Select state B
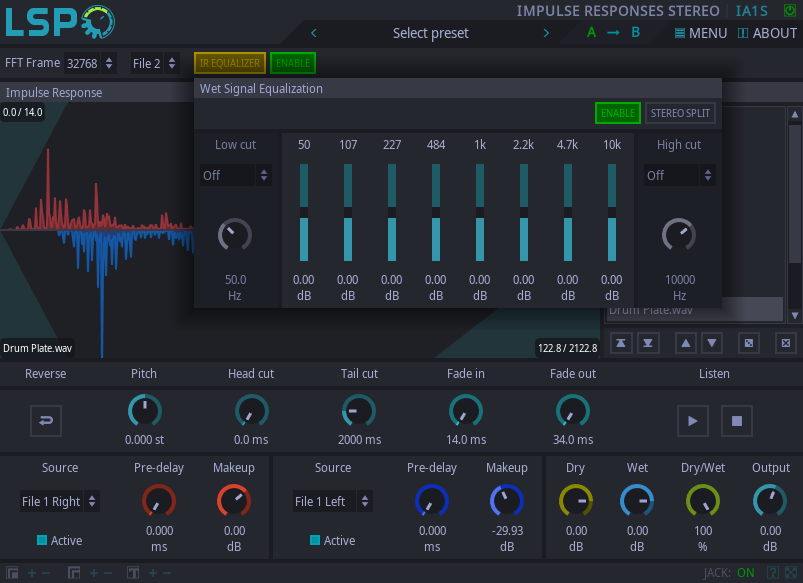The height and width of the screenshot is (583, 803). 636,33
